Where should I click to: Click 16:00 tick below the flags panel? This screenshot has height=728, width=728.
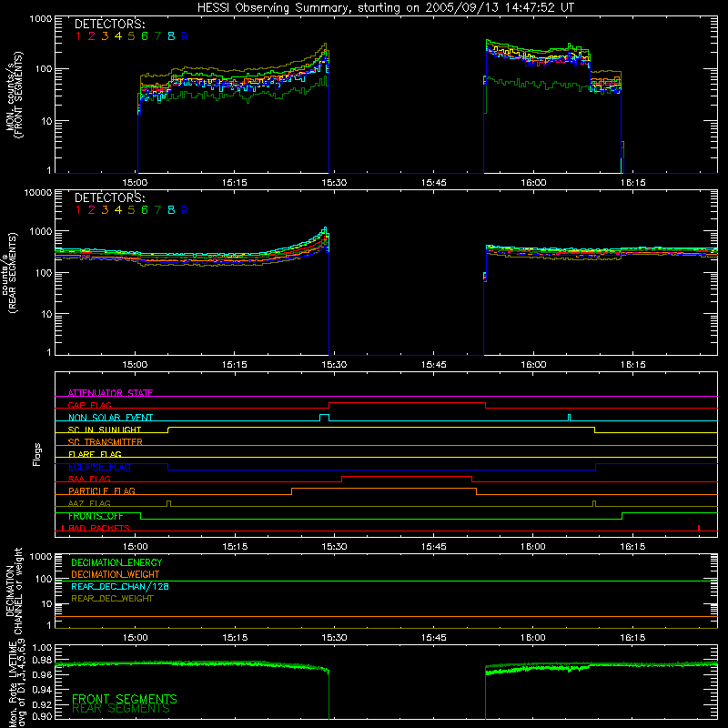click(x=533, y=547)
